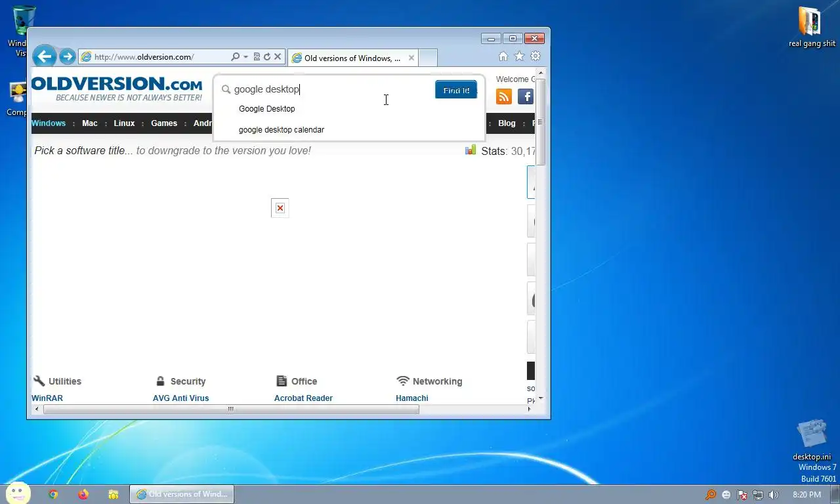
Task: Select the Mac navigation item
Action: (x=90, y=123)
